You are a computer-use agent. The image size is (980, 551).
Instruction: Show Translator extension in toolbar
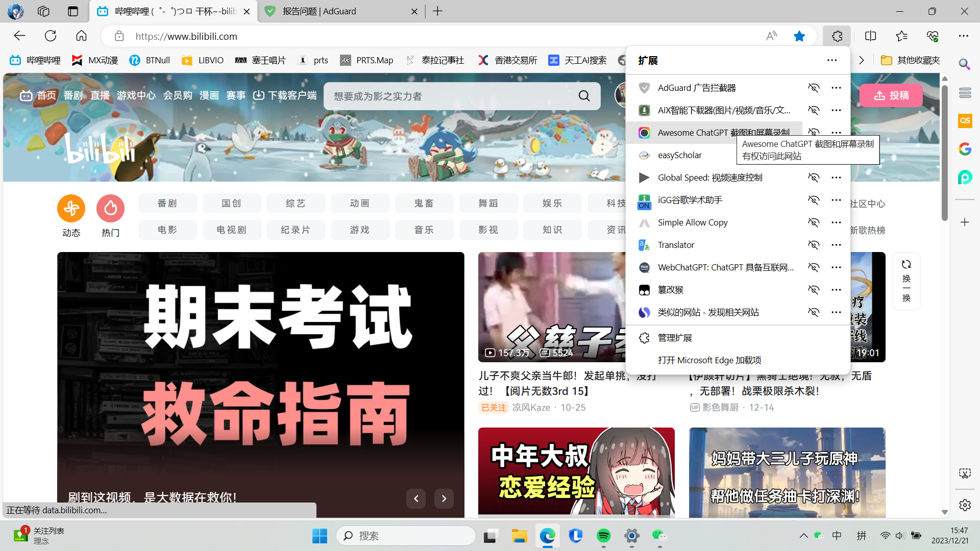[x=814, y=244]
